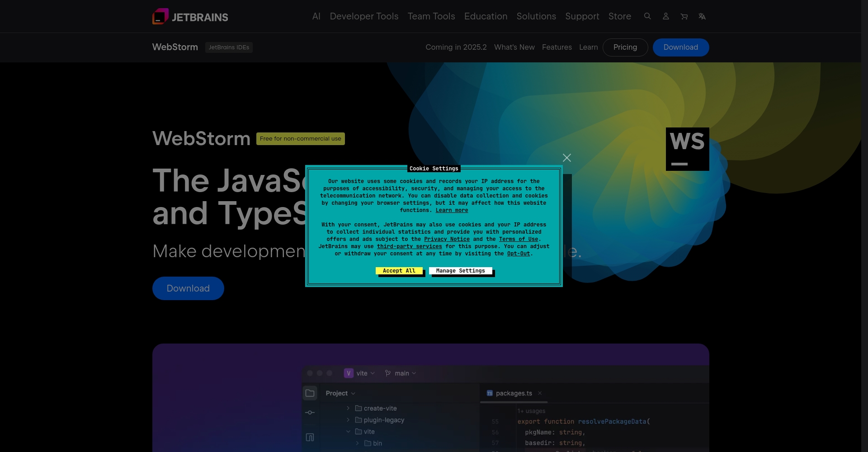The width and height of the screenshot is (868, 452).
Task: Collapse the vite folder
Action: tap(348, 432)
